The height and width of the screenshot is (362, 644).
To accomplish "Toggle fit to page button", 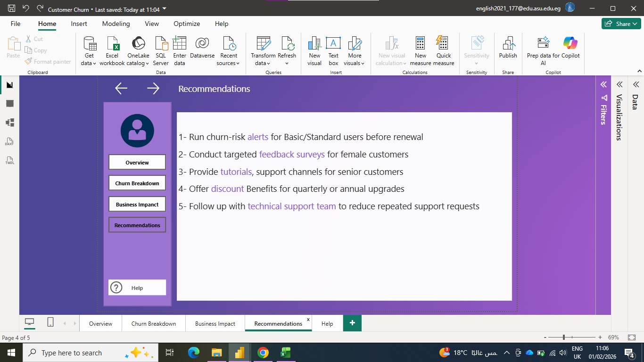I will click(632, 337).
